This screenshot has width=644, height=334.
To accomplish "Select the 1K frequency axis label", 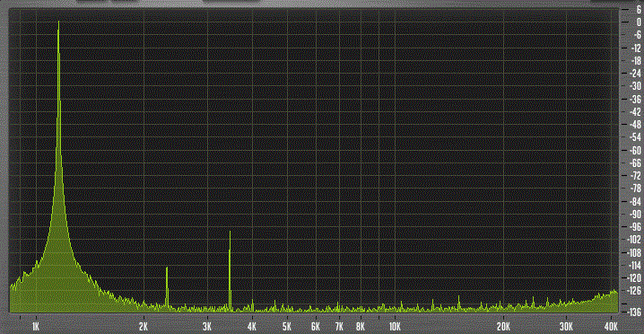I will [x=36, y=327].
